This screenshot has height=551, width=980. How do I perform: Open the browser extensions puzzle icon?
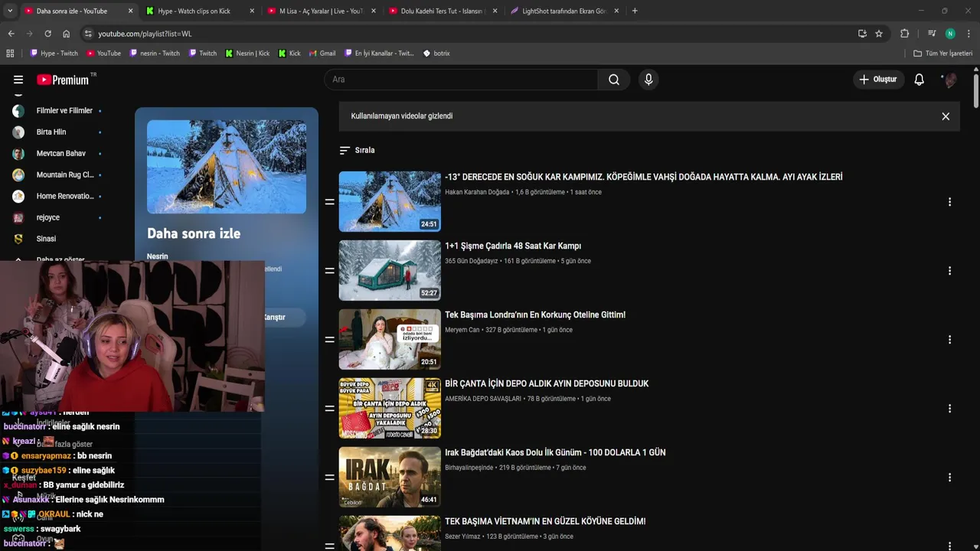pos(904,34)
